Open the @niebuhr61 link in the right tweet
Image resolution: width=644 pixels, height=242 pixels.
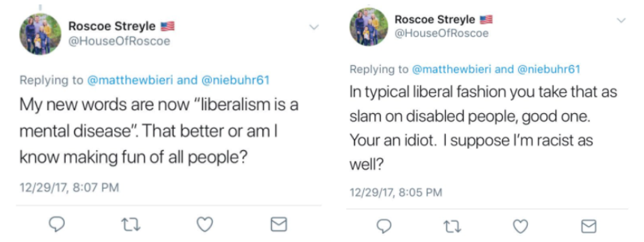click(x=549, y=70)
